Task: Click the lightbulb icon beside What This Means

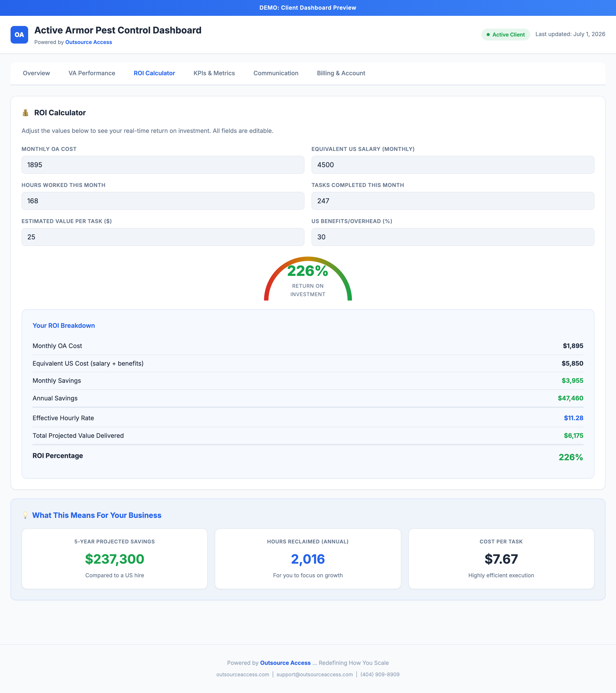Action: 26,515
